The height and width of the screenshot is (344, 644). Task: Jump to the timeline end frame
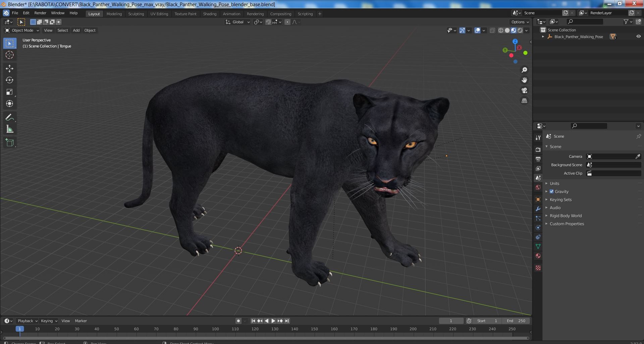[x=287, y=321]
